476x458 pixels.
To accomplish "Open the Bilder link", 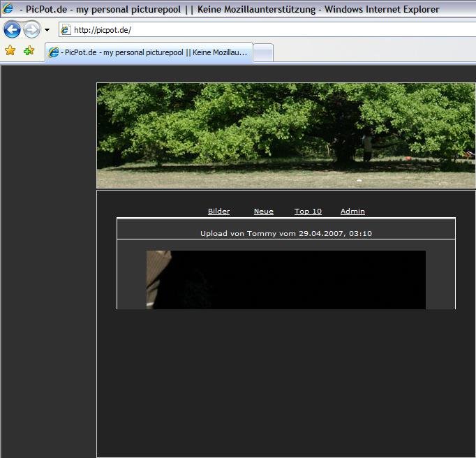I will (218, 212).
